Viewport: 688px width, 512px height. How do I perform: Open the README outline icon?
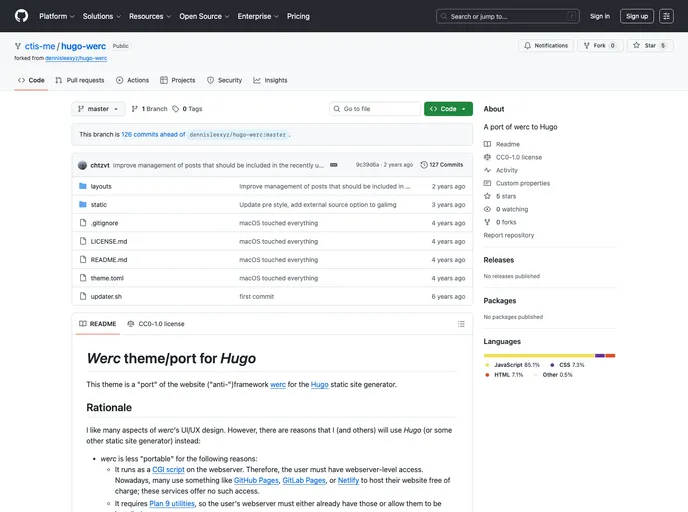[461, 324]
